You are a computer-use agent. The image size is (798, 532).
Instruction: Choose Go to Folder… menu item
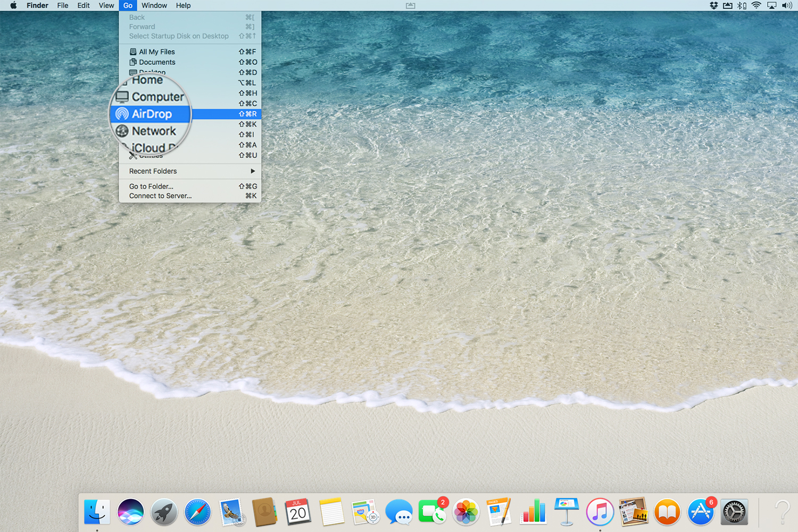click(190, 186)
